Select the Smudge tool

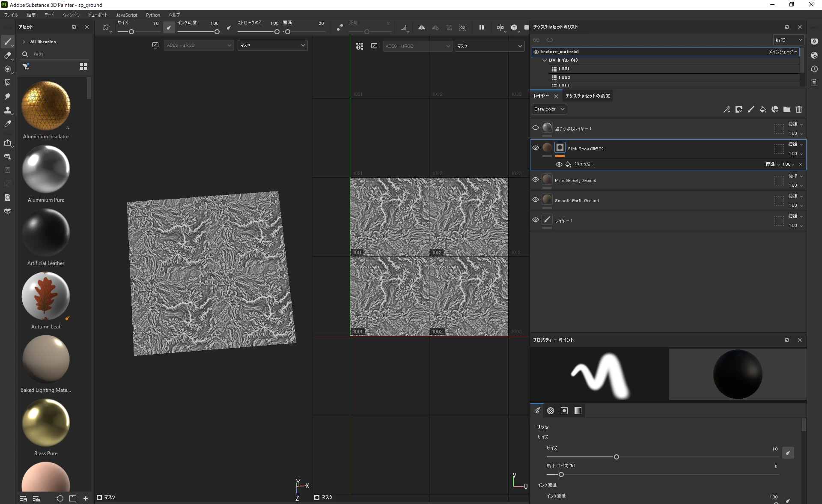pos(7,96)
